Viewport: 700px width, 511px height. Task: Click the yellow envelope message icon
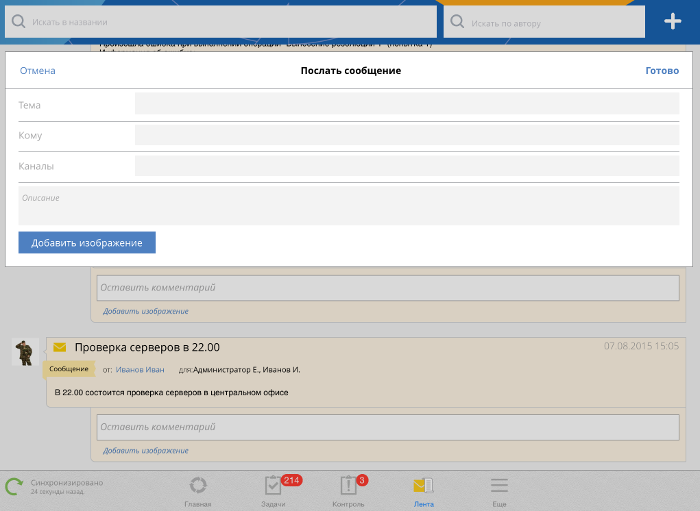coord(59,347)
